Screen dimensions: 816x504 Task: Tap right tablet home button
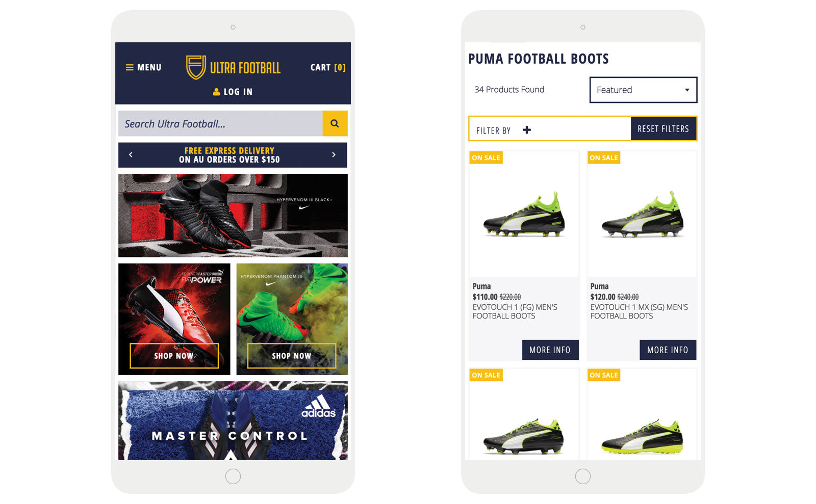(x=583, y=476)
